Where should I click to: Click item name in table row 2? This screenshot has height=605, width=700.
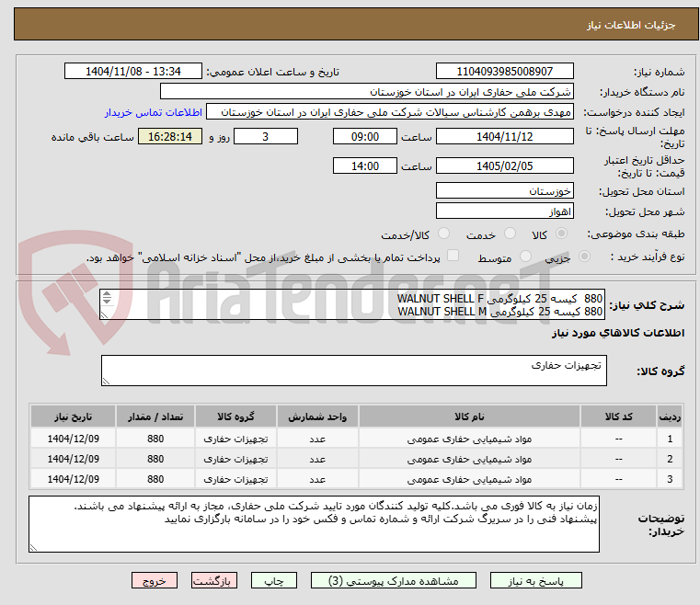tap(469, 459)
